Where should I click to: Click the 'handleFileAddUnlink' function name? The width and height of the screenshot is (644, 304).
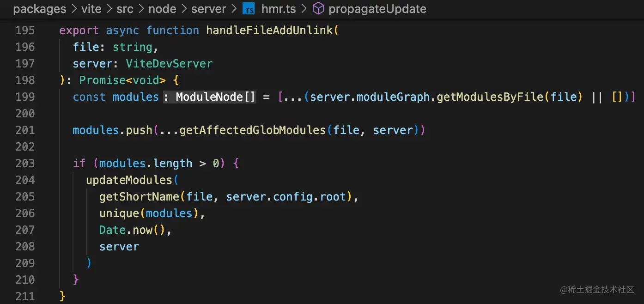269,30
